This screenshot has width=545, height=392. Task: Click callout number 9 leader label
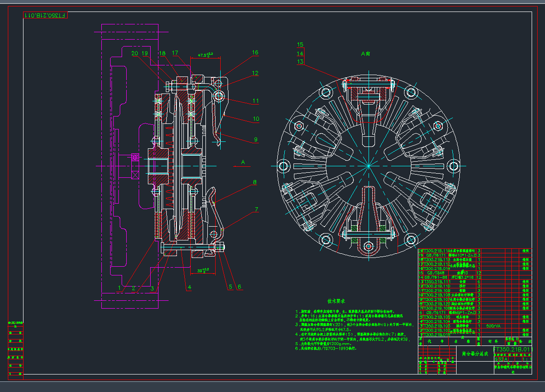[x=256, y=140]
